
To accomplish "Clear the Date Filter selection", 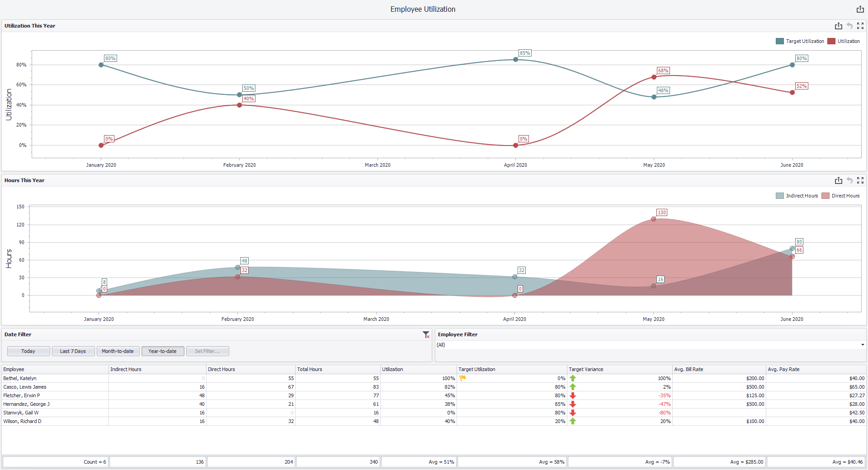I will pyautogui.click(x=426, y=334).
